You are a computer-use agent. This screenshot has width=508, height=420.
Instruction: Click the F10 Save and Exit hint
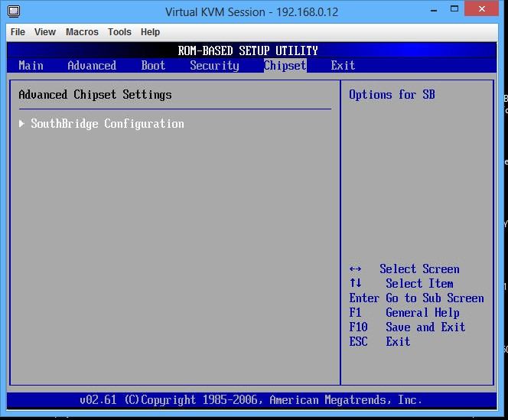407,327
